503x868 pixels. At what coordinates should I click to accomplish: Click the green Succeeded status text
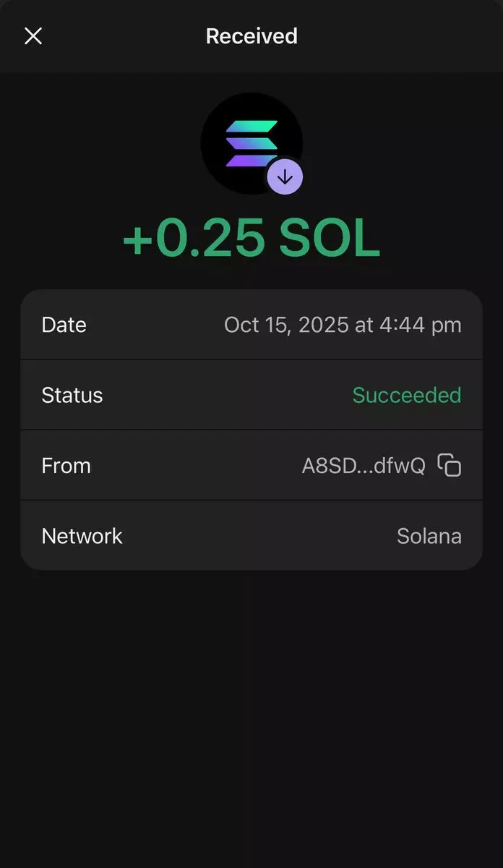pyautogui.click(x=406, y=395)
